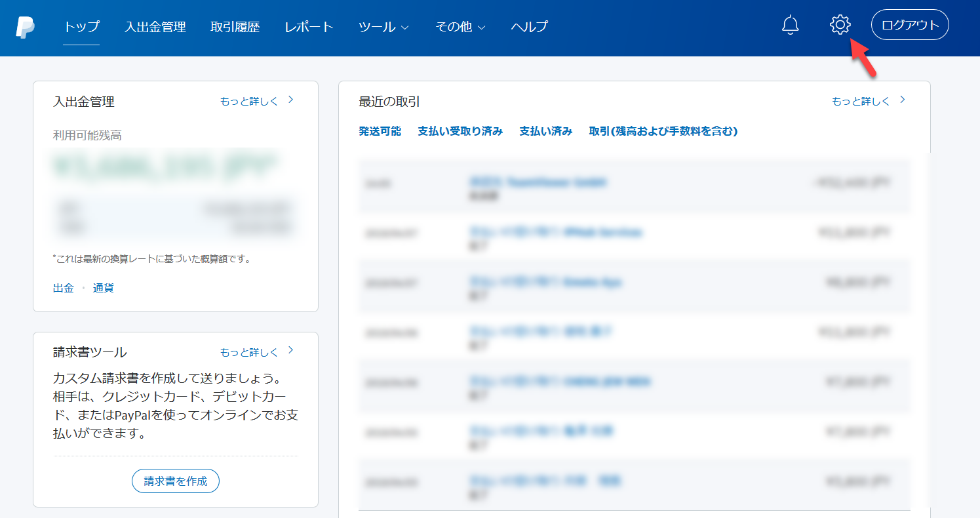This screenshot has width=980, height=518.
Task: Click chevron arrow in 請求書ツール card
Action: [x=291, y=351]
